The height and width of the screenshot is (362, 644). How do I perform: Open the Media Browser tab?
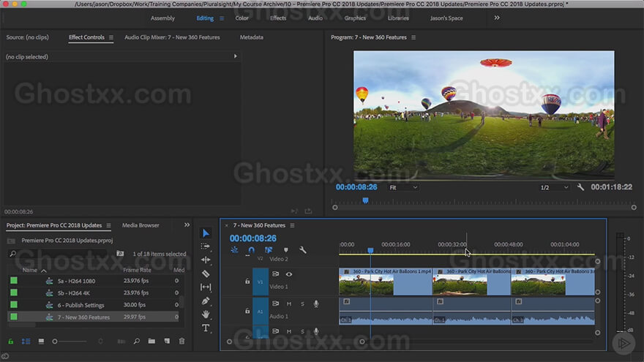[x=141, y=225]
